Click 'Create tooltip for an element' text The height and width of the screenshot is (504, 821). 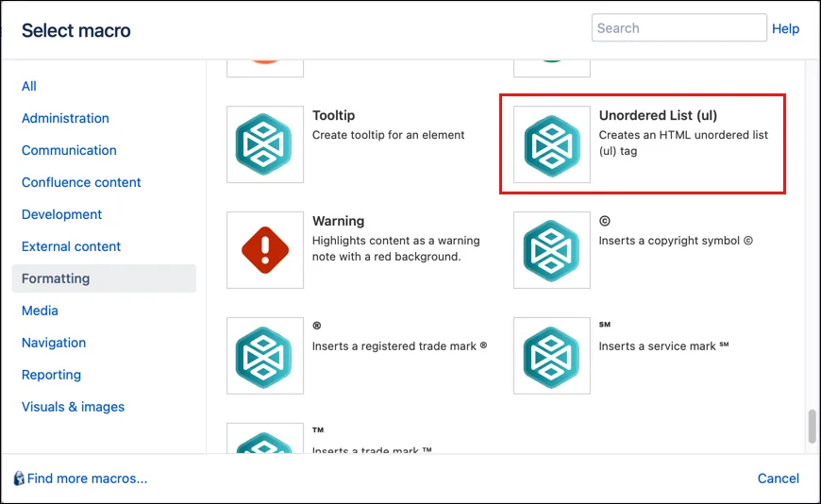(x=389, y=135)
